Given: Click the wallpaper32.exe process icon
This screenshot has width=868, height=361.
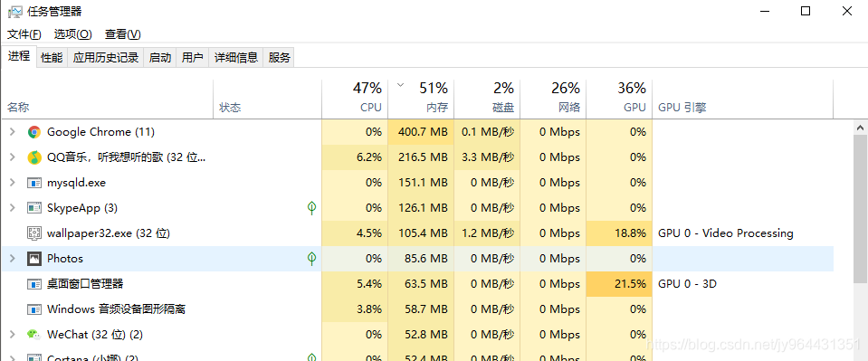Looking at the screenshot, I should [x=34, y=233].
